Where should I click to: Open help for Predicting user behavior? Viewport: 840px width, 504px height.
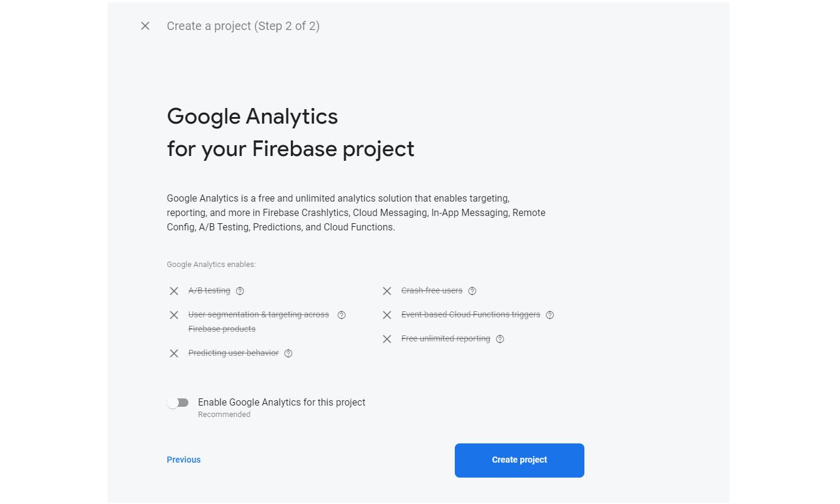[x=288, y=353]
